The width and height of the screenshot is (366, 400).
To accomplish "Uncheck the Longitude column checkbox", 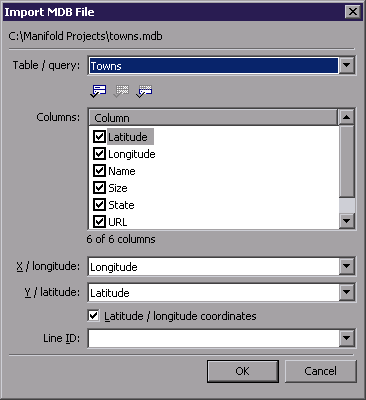I will pos(99,153).
